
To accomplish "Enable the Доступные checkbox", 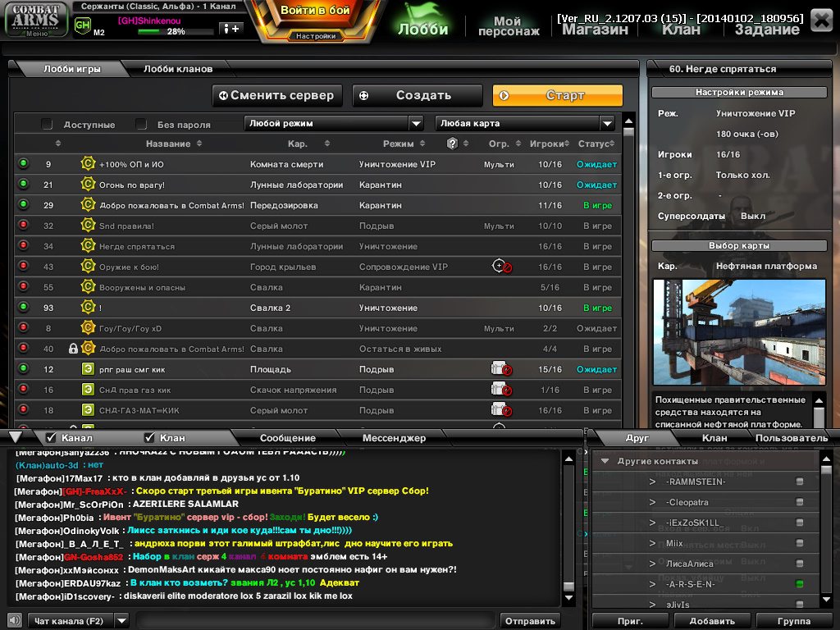I will point(47,124).
